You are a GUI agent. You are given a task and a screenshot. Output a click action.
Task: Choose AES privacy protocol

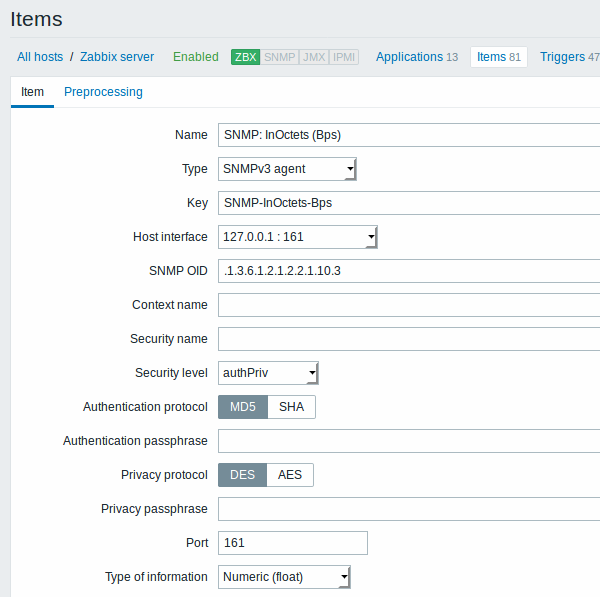tap(290, 475)
